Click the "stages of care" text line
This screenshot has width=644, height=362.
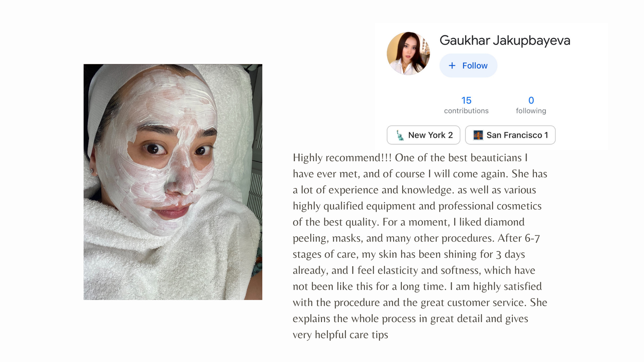pos(409,254)
